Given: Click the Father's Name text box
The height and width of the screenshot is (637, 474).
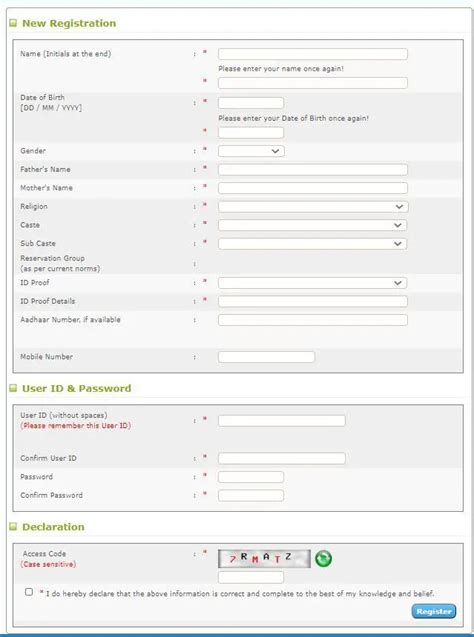Looking at the screenshot, I should 313,170.
